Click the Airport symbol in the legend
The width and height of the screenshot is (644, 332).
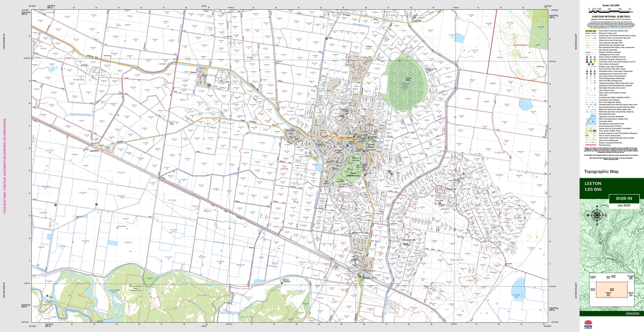587,57
